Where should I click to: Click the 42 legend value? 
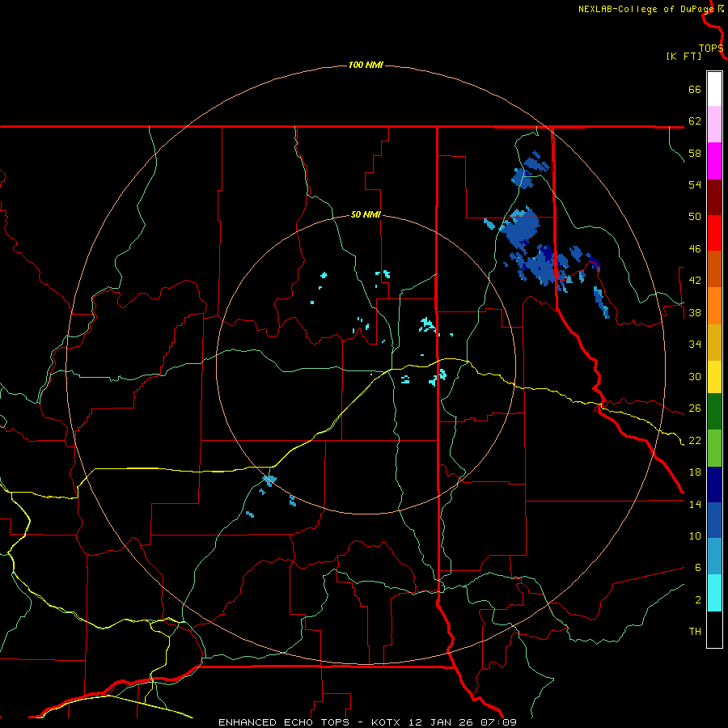[x=695, y=281]
